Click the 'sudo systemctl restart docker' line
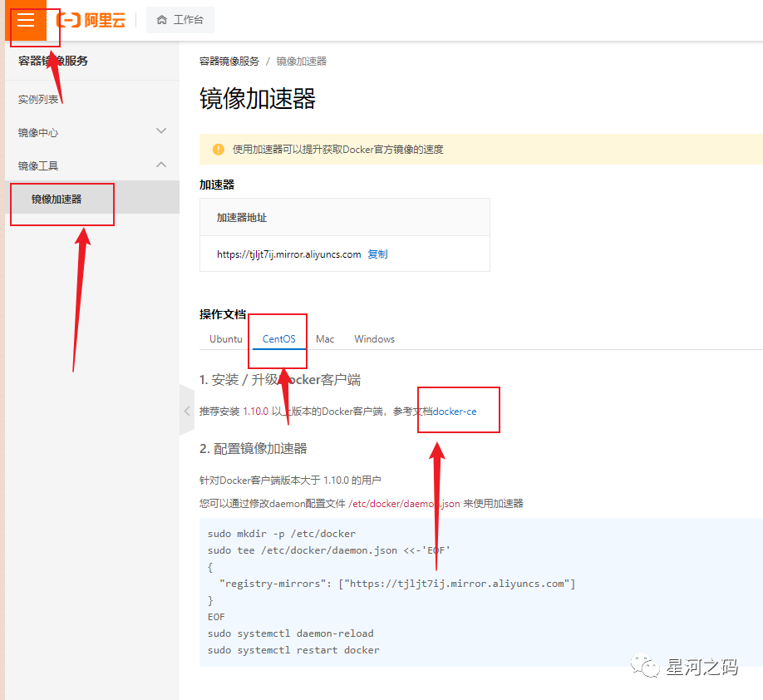This screenshot has width=763, height=700. pyautogui.click(x=293, y=650)
